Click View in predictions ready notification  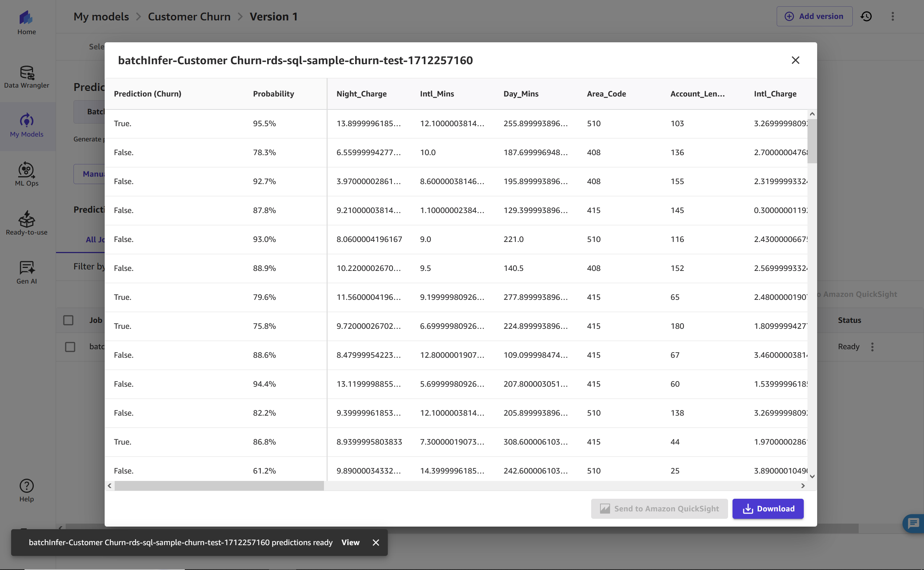[350, 542]
